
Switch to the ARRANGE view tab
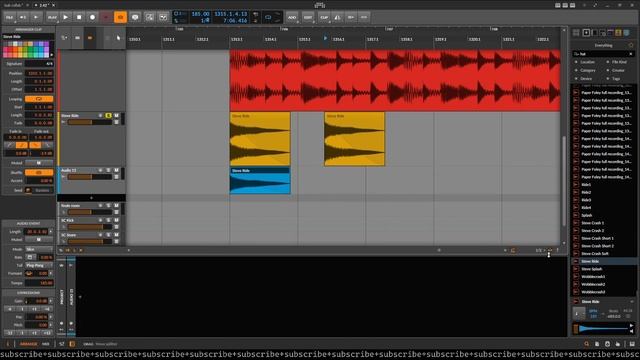28,344
